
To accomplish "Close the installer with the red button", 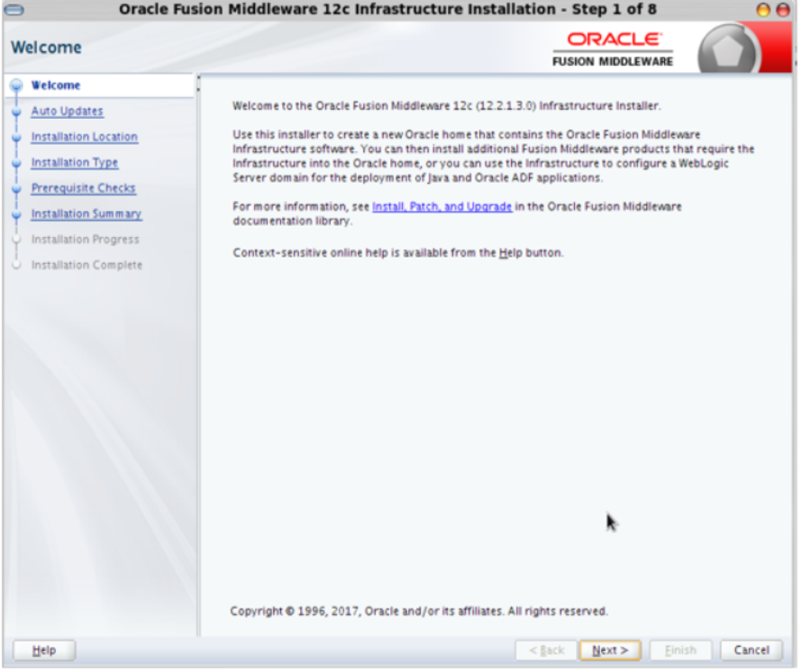I will coord(783,10).
